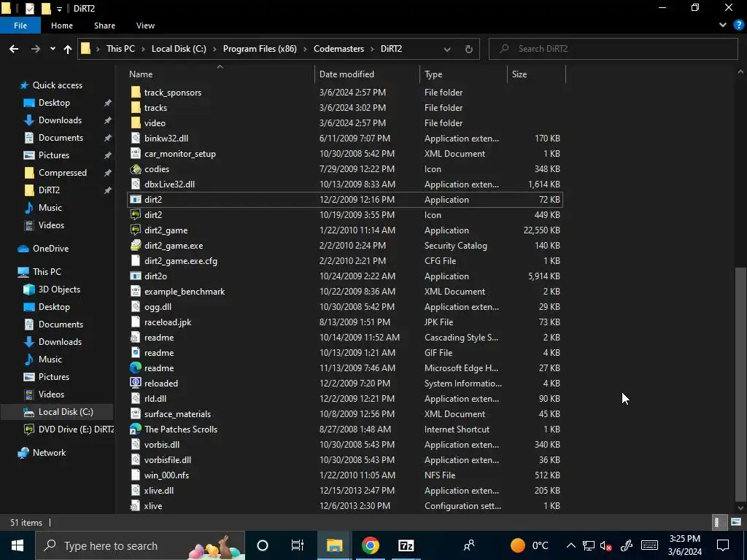Screen dimensions: 747x560
Task: Click the Search DiRT2 field
Action: [614, 49]
